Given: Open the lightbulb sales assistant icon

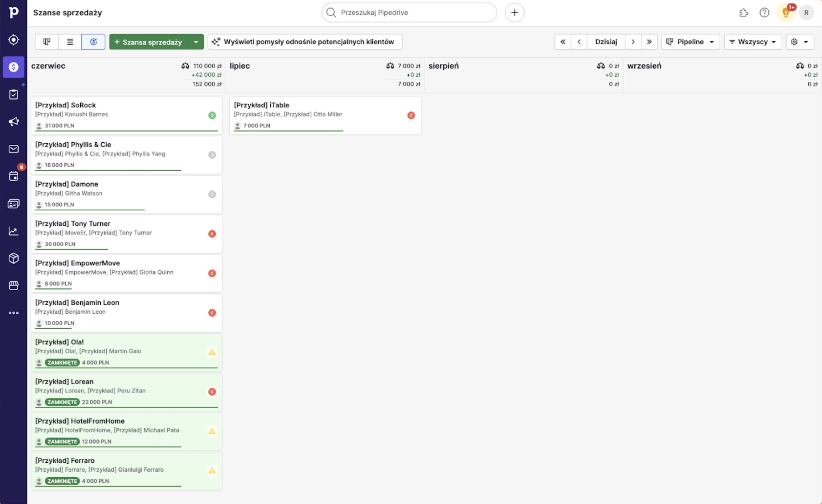Looking at the screenshot, I should (786, 13).
